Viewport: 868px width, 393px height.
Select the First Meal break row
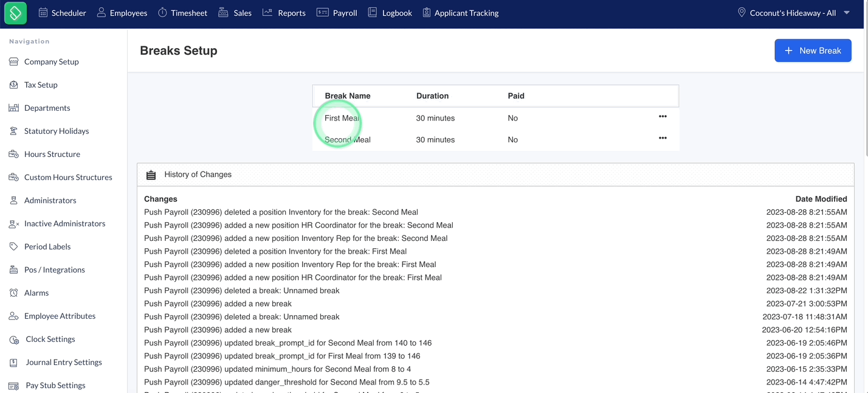pos(495,118)
